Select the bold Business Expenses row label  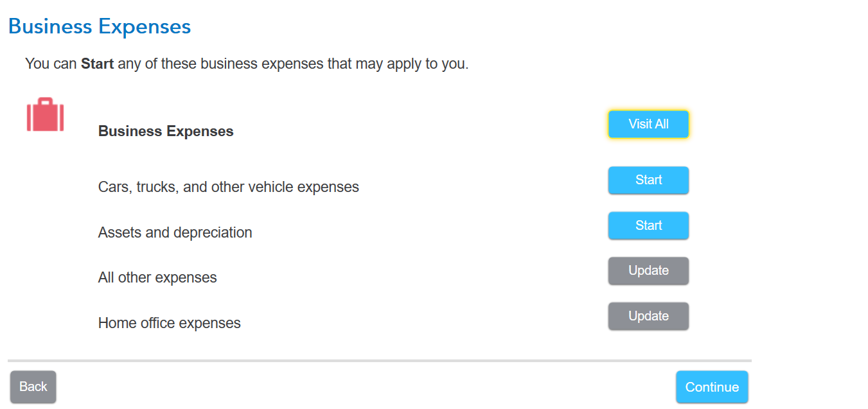coord(166,132)
